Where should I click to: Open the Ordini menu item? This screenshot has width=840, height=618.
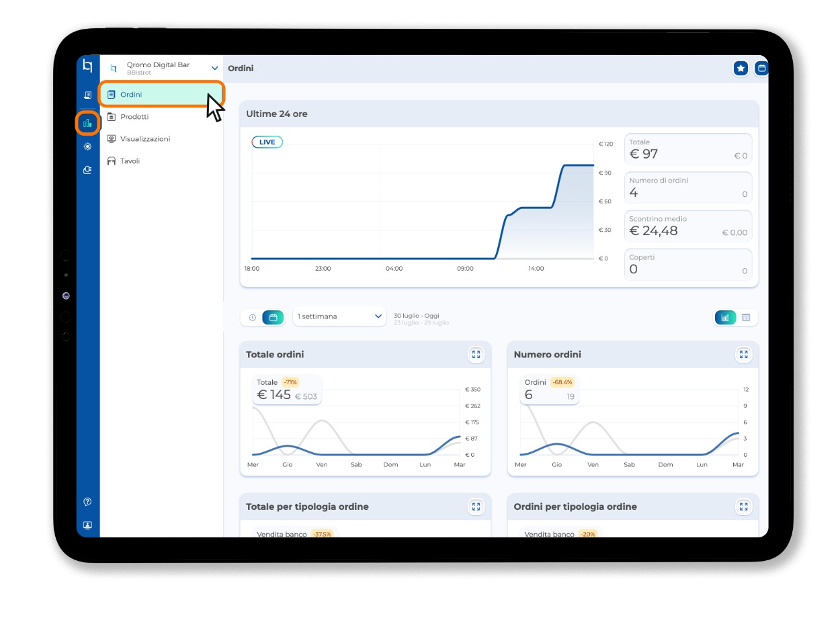click(x=161, y=95)
